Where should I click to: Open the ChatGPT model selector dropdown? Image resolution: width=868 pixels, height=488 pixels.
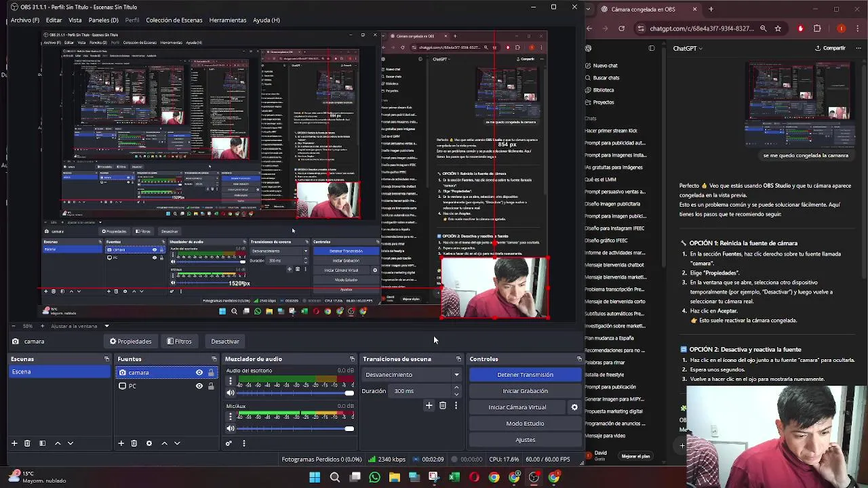[688, 48]
